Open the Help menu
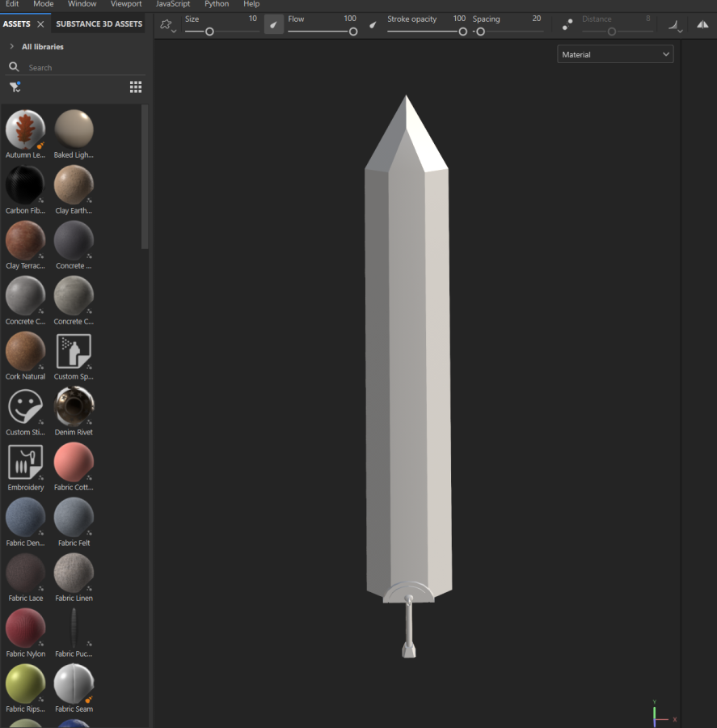The image size is (717, 728). (251, 4)
